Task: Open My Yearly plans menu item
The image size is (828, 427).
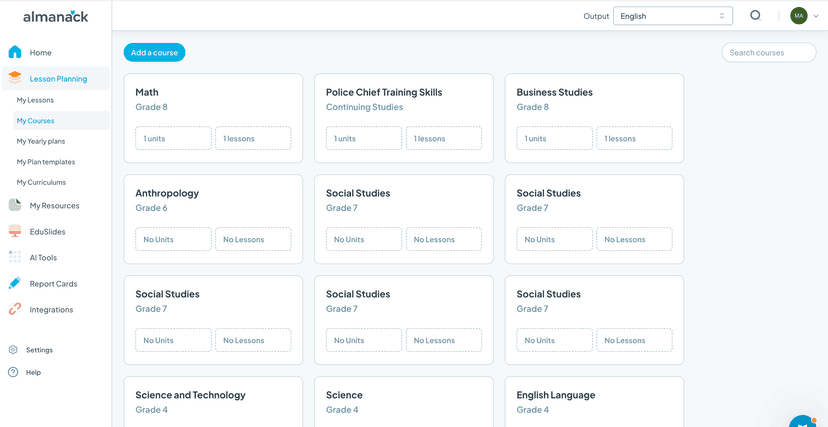Action: (x=41, y=141)
